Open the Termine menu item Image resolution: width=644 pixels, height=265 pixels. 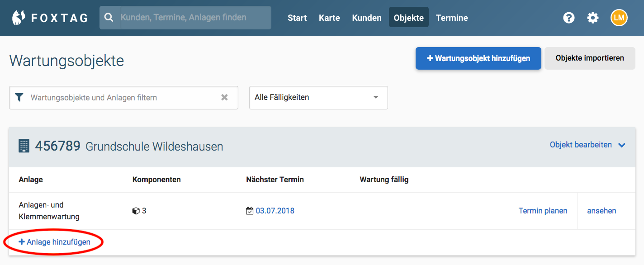(452, 18)
